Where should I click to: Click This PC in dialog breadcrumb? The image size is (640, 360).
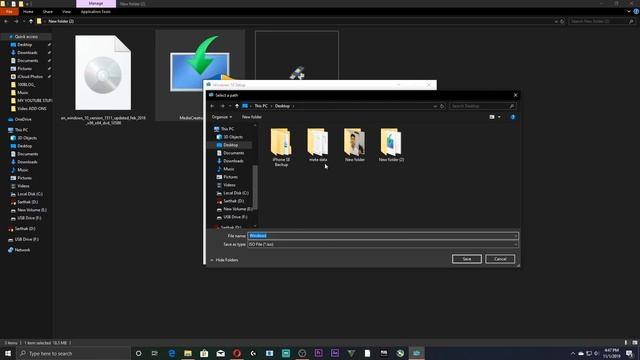click(x=261, y=106)
